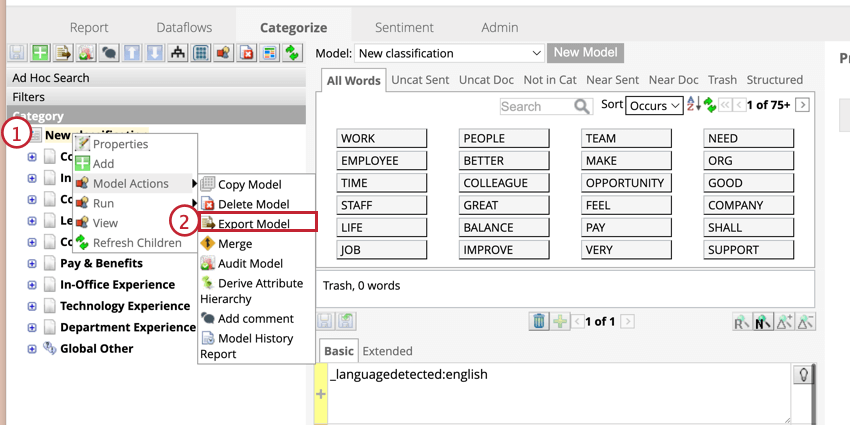This screenshot has height=425, width=850.
Task: Click the magnifier search icon in words panel
Action: tap(582, 106)
